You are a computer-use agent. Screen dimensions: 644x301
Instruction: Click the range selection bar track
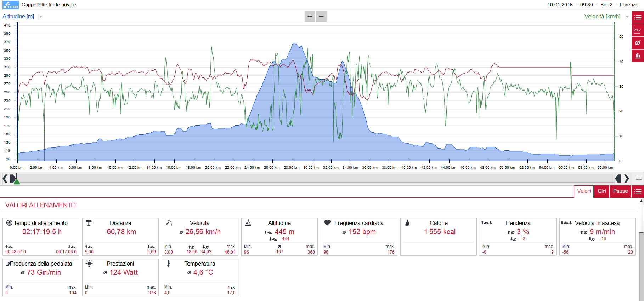tap(315, 179)
